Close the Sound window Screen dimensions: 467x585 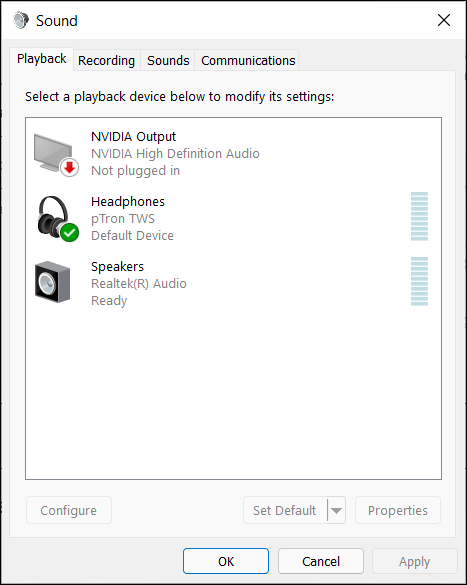pos(444,20)
